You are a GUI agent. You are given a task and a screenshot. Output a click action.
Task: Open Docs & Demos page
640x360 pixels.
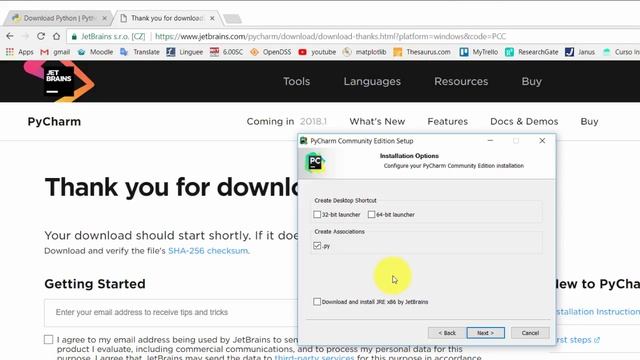click(524, 122)
